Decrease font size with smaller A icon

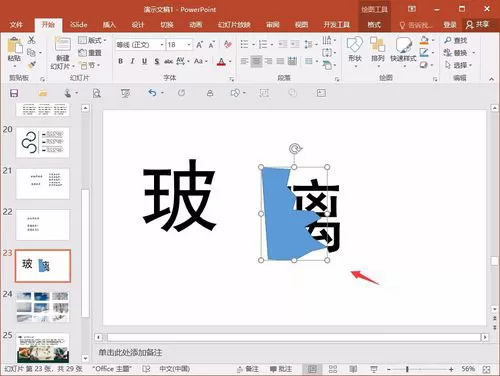pos(211,44)
